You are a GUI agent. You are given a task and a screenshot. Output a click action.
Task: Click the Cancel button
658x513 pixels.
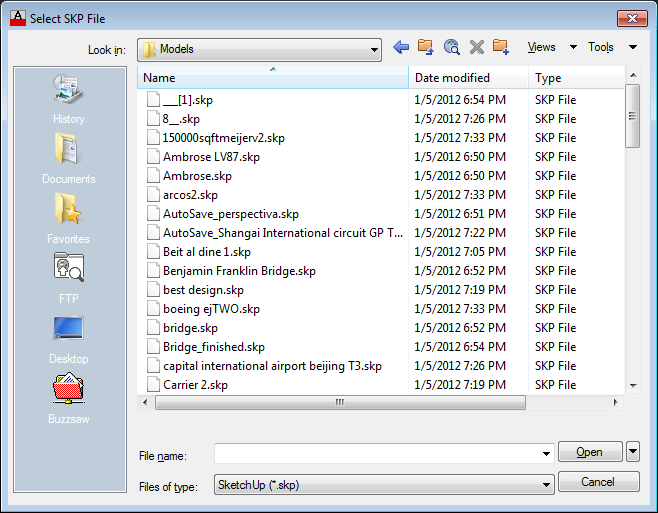coord(598,482)
